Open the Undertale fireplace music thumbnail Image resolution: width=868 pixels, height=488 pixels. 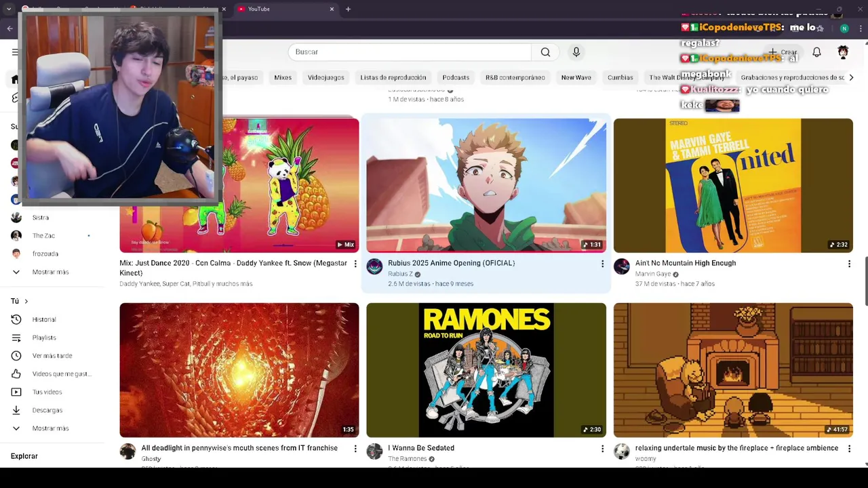(733, 370)
